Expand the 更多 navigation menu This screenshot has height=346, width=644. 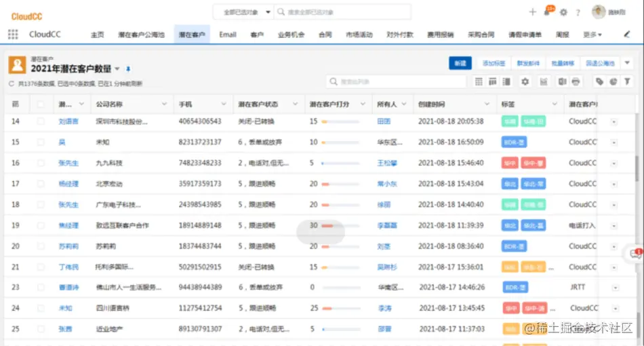[592, 35]
